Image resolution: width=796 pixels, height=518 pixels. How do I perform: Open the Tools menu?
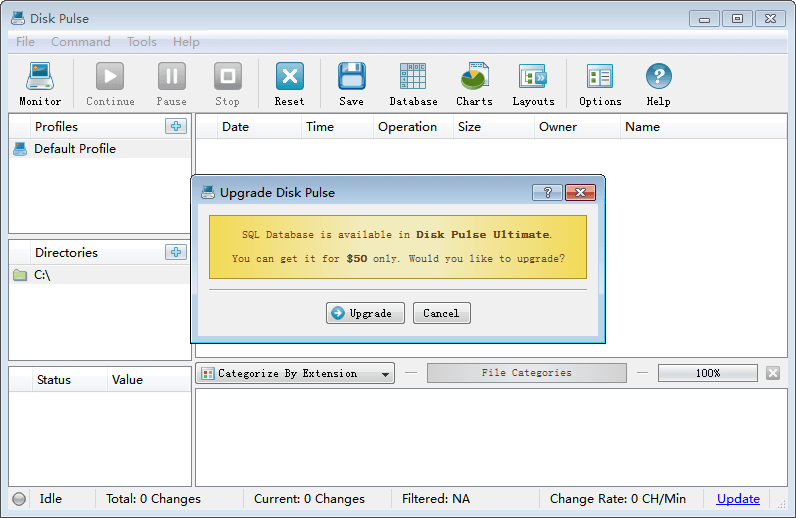pyautogui.click(x=141, y=42)
